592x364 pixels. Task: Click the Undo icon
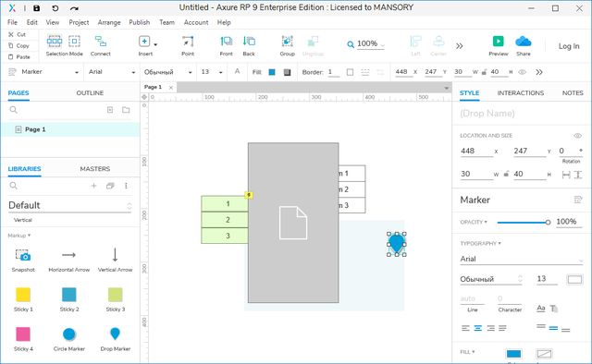[x=55, y=8]
